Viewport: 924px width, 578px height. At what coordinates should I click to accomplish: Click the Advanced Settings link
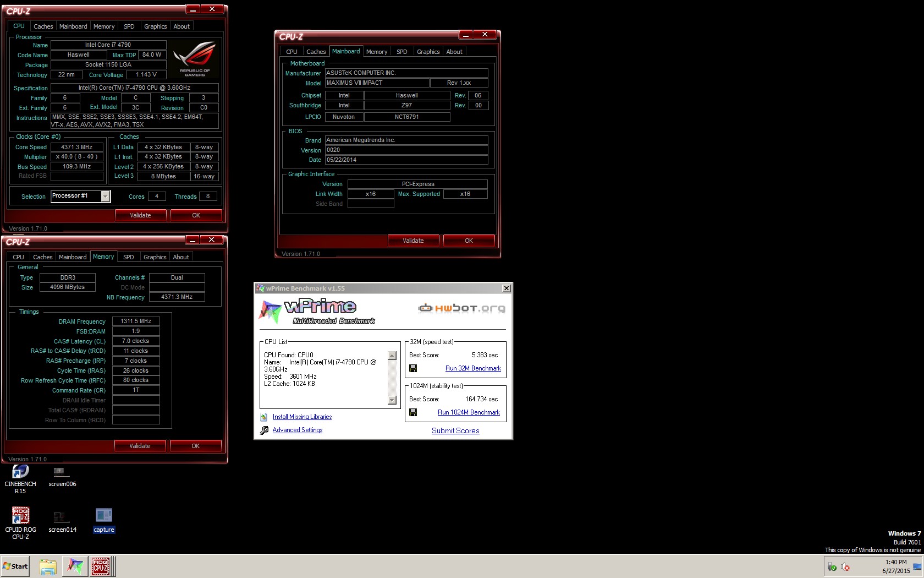pyautogui.click(x=298, y=430)
